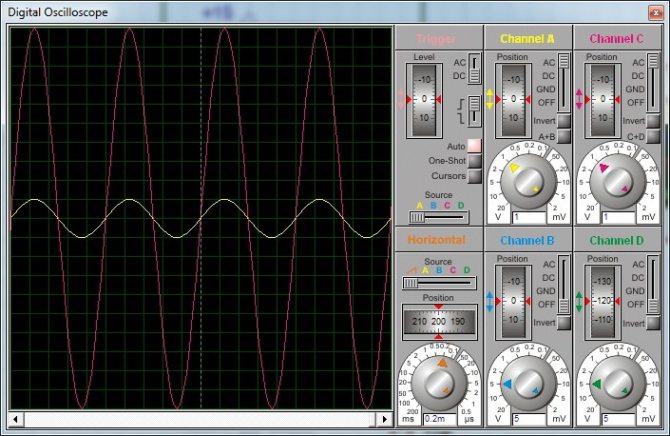Click the OFF label in Channel A

(x=546, y=103)
